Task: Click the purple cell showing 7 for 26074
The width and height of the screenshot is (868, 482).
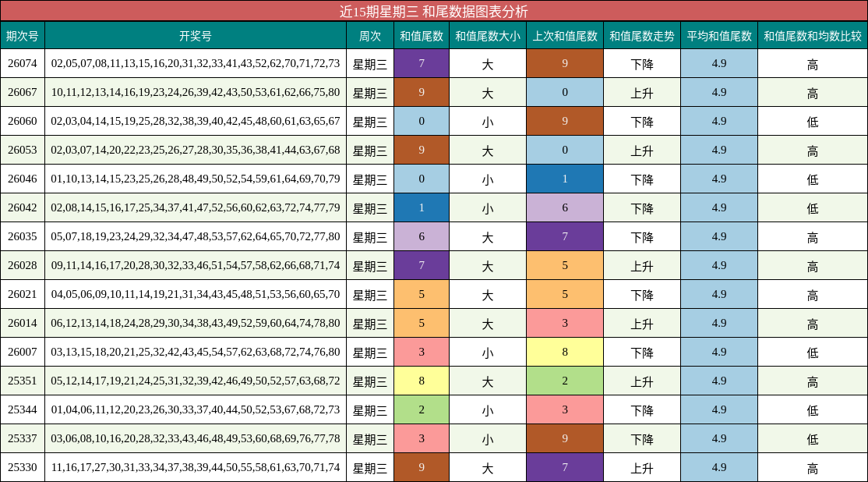Action: [422, 64]
